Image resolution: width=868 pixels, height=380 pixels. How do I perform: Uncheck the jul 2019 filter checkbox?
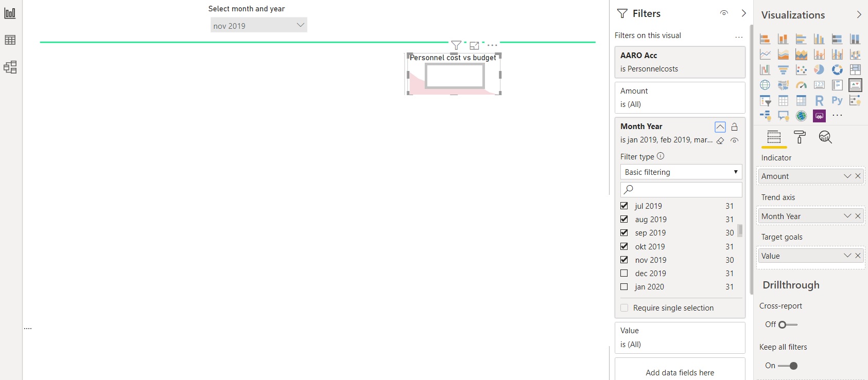point(624,206)
